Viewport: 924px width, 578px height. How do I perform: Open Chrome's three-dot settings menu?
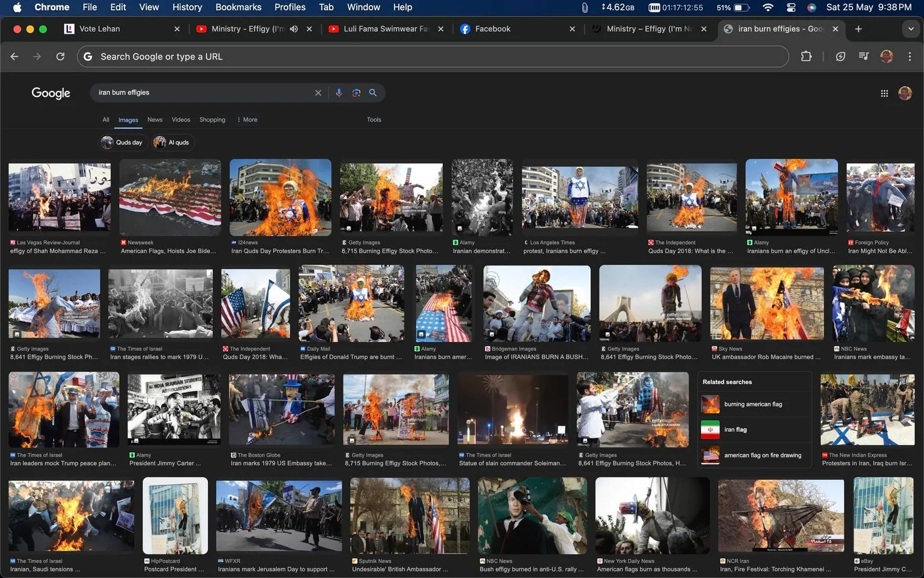910,56
